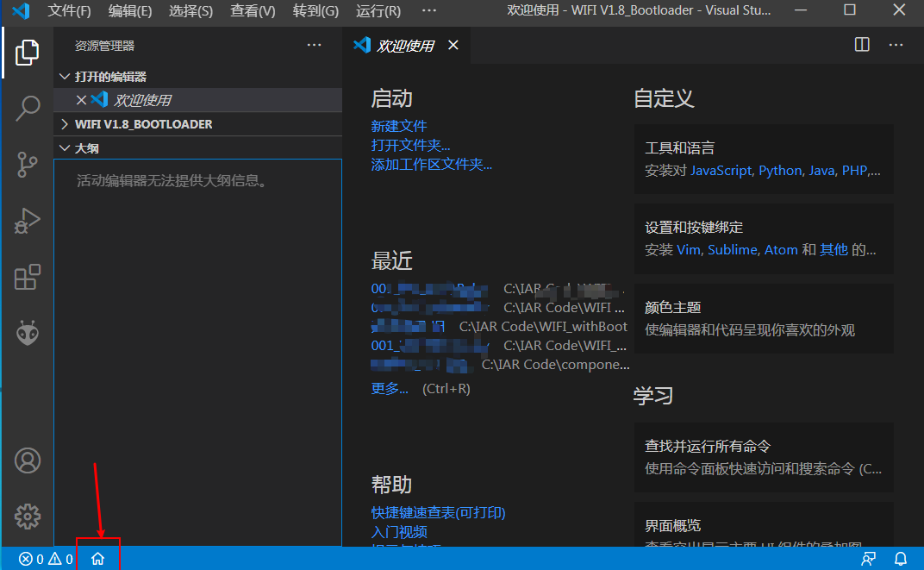Viewport: 924px width, 570px height.
Task: Split the editor to the right
Action: (x=862, y=45)
